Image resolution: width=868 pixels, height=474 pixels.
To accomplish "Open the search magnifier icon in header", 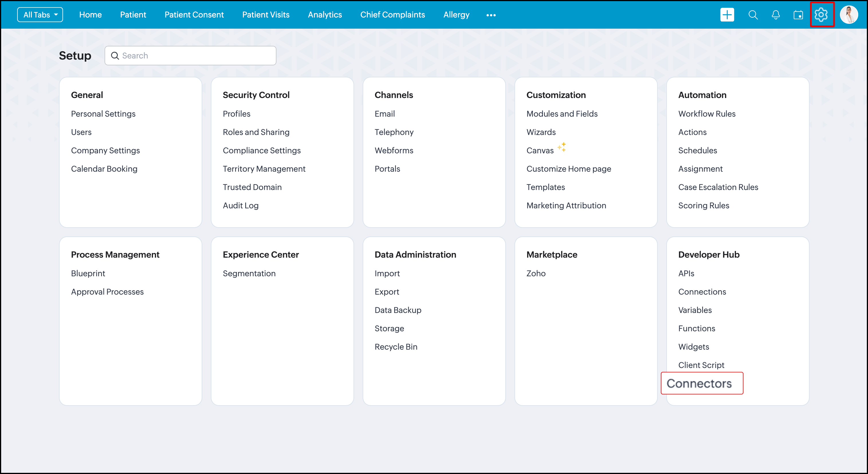I will pos(753,15).
